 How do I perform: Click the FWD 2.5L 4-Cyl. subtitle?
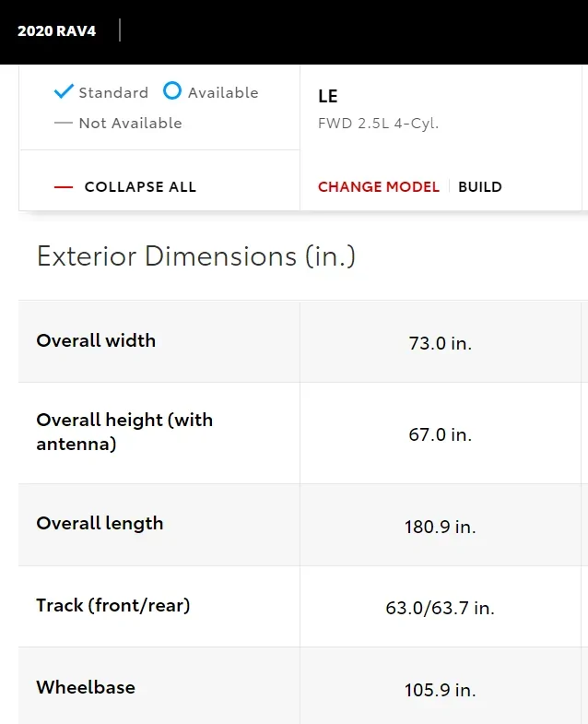tap(378, 124)
